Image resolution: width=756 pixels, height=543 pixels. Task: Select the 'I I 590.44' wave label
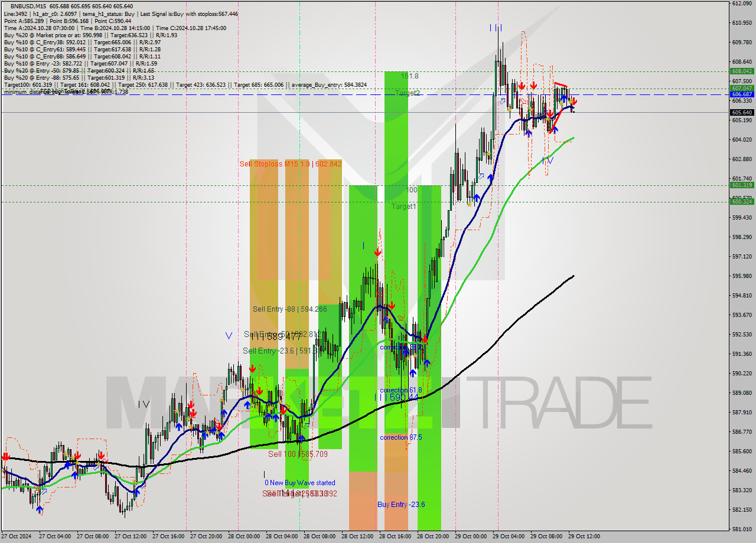(x=397, y=398)
